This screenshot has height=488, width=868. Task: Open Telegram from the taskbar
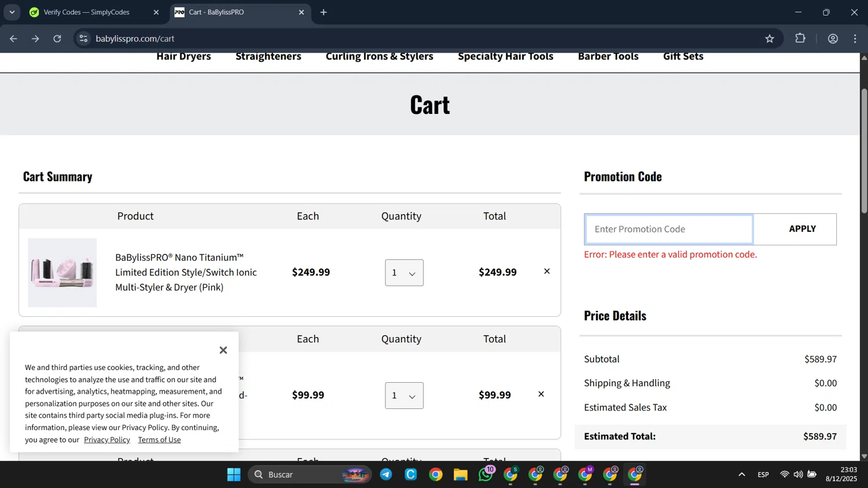coord(386,475)
